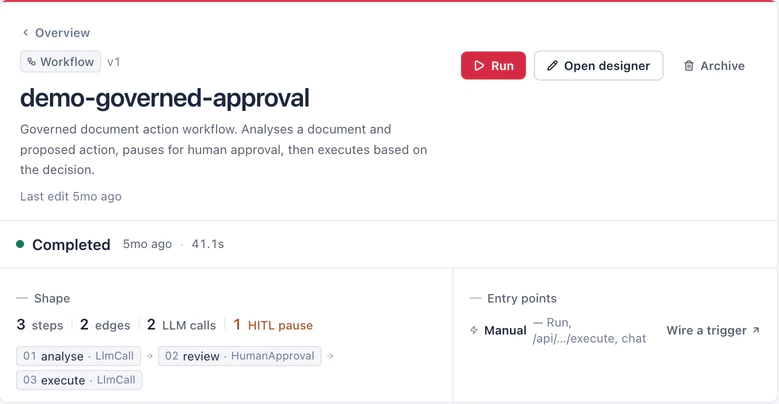Click the 3 steps count
The width and height of the screenshot is (779, 404).
tap(40, 325)
